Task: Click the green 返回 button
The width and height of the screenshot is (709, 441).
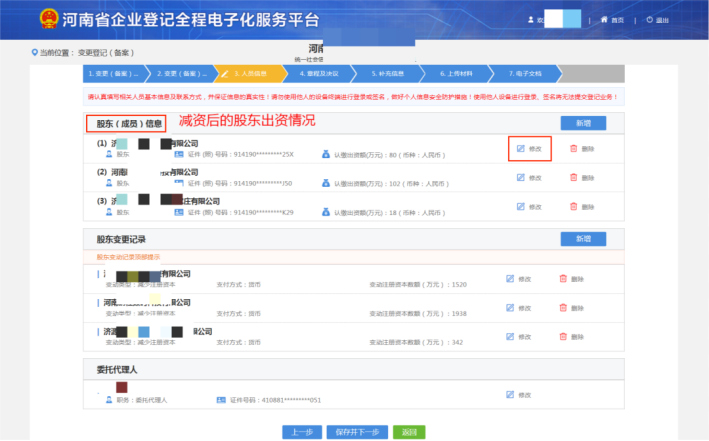Action: click(x=409, y=432)
